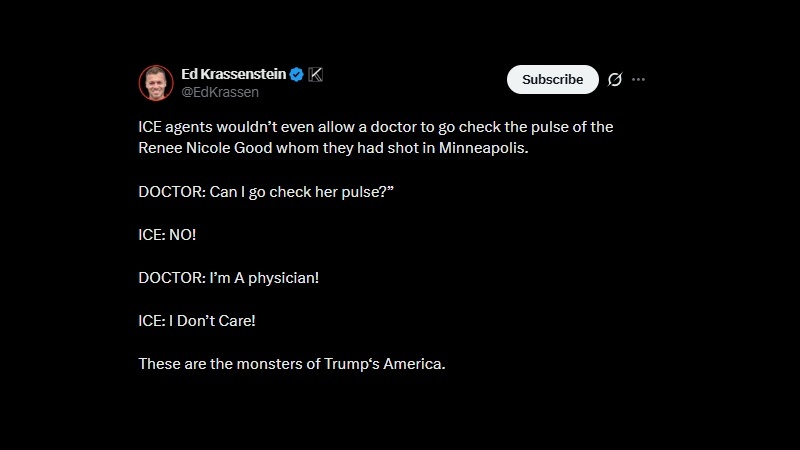This screenshot has width=800, height=450.
Task: Click the Grok explain-post icon
Action: click(x=615, y=80)
